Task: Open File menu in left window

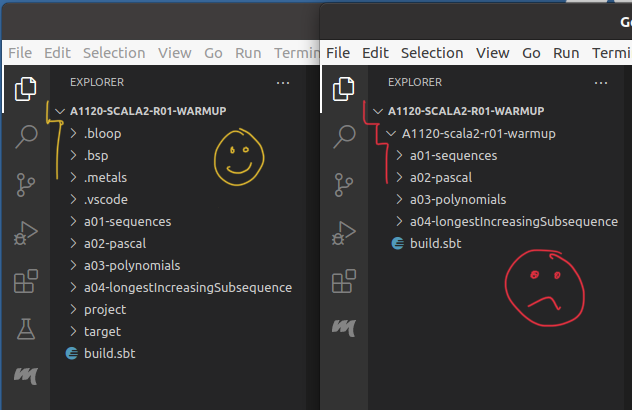Action: tap(20, 53)
